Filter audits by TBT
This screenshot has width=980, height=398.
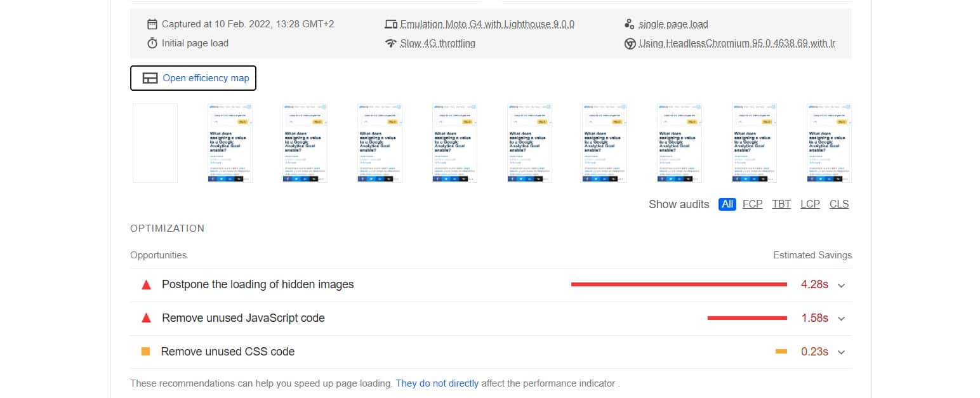point(781,204)
